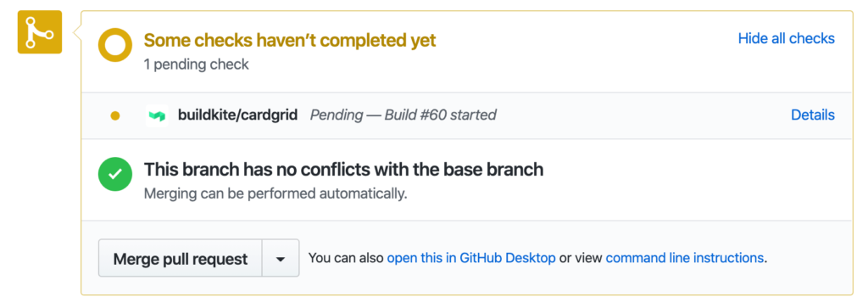Click the Buildkite logo icon
Image resolution: width=868 pixels, height=308 pixels.
[x=157, y=115]
